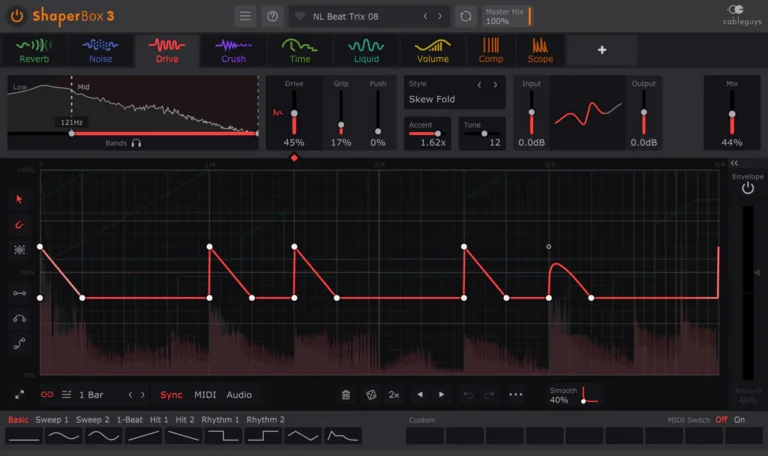This screenshot has width=768, height=456.
Task: Open the length list icon
Action: click(66, 394)
